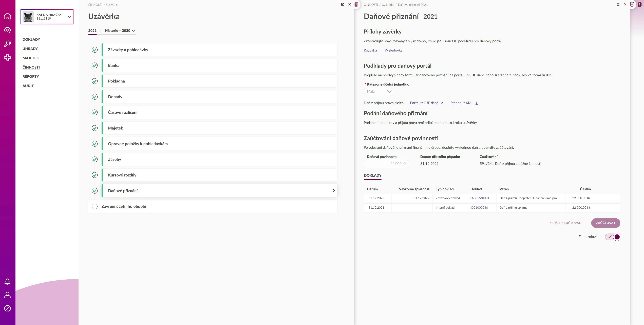Click the check status icon for Majetek
The width and height of the screenshot is (644, 325).
pos(94,128)
